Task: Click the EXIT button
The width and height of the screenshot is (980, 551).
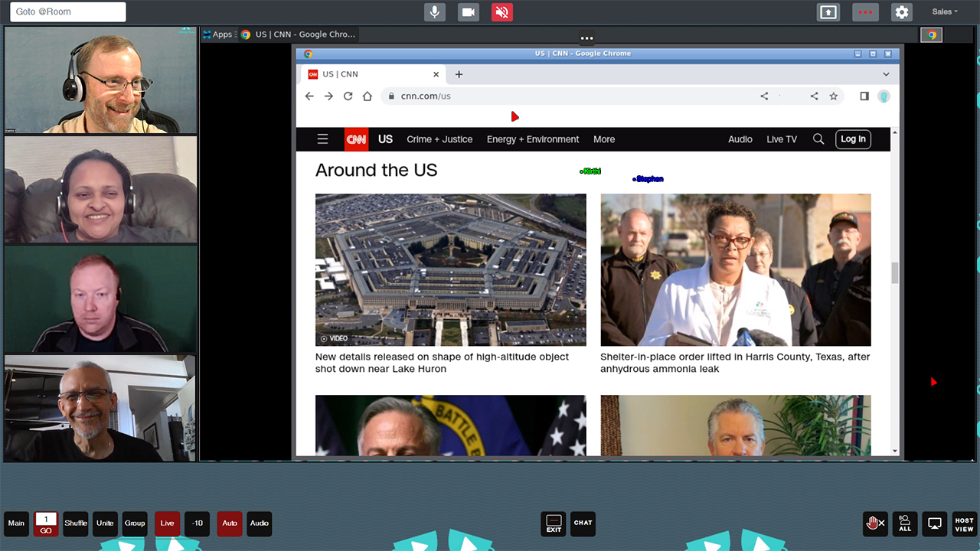Action: [x=554, y=523]
